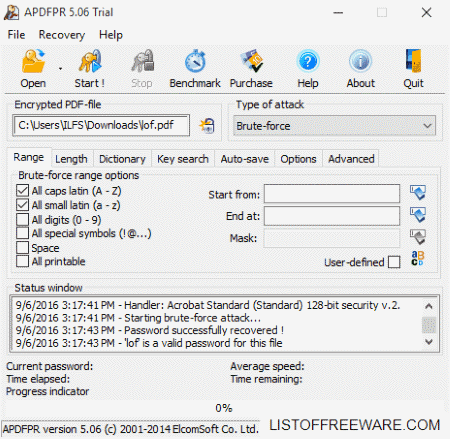Tick the All printable checkbox
Screen dimensions: 450x439
(22, 261)
